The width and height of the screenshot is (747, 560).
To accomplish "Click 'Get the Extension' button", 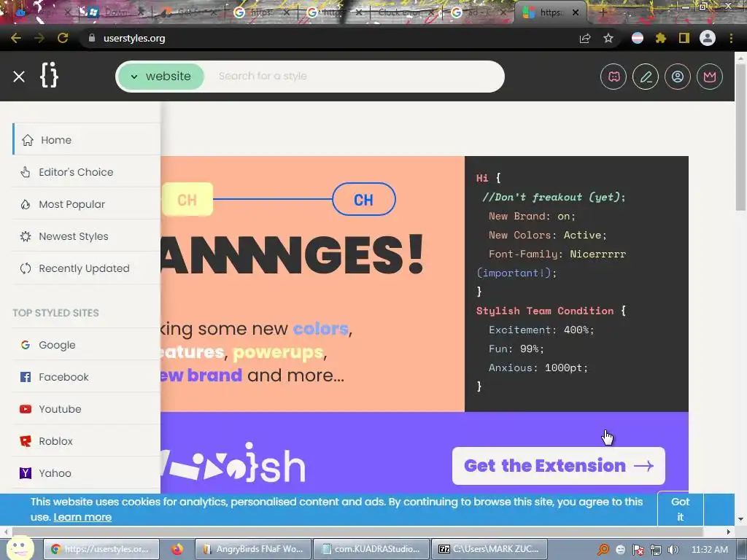I will tap(558, 466).
